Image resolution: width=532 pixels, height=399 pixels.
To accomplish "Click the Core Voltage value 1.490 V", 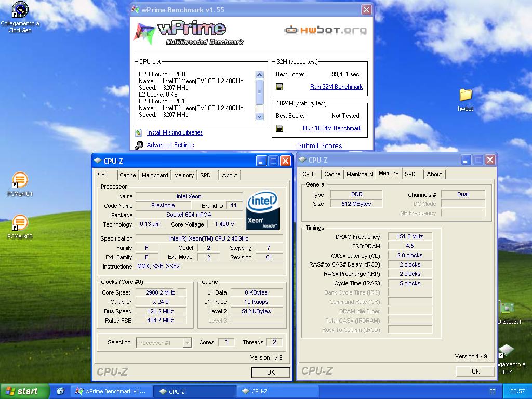I will point(224,224).
